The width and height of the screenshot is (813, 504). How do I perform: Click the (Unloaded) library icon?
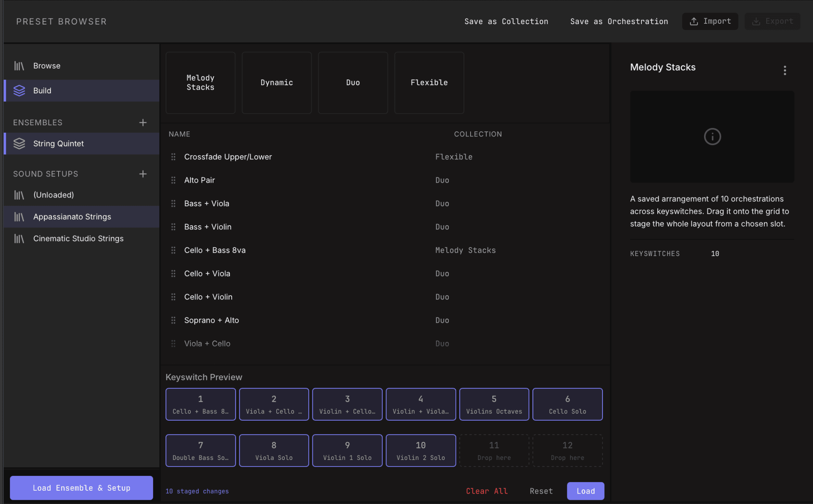click(x=19, y=195)
